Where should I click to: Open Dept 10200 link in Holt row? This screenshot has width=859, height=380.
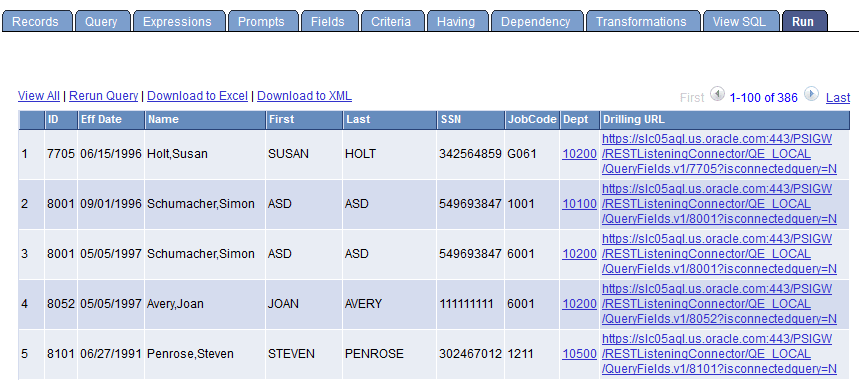click(579, 154)
